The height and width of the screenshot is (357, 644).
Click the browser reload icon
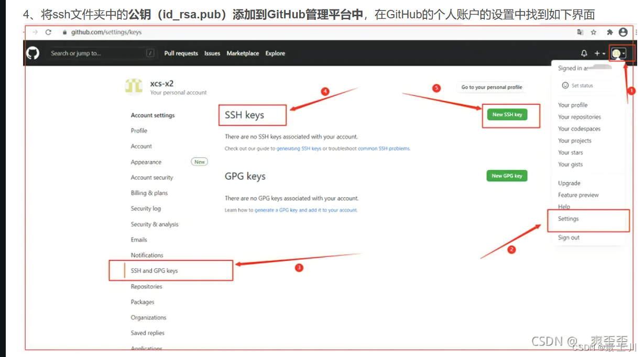48,32
